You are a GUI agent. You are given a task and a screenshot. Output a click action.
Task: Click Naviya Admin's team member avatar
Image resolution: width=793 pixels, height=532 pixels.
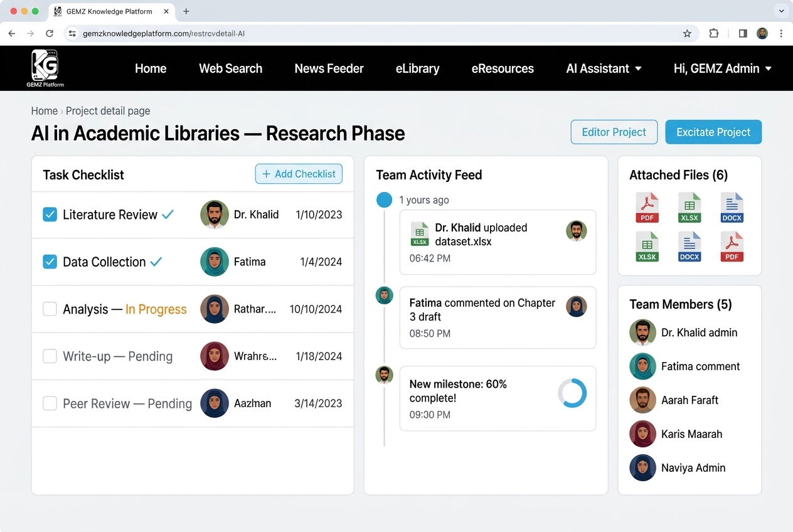[642, 468]
